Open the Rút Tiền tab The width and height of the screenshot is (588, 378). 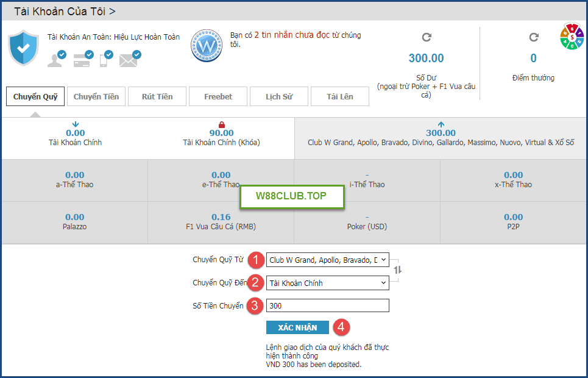[157, 96]
